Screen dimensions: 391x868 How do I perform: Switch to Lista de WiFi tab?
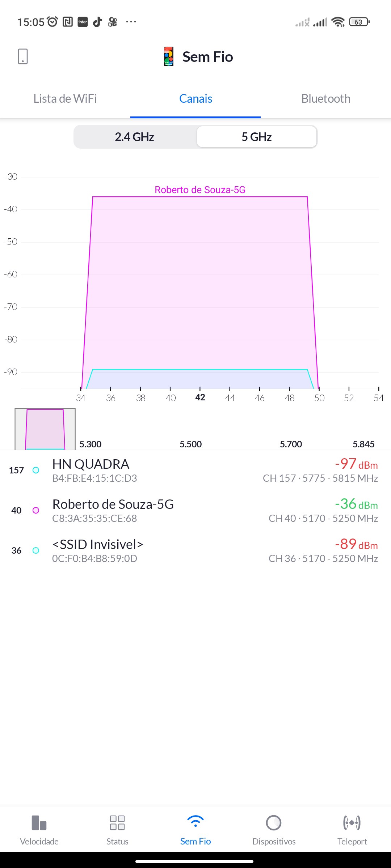(x=65, y=99)
